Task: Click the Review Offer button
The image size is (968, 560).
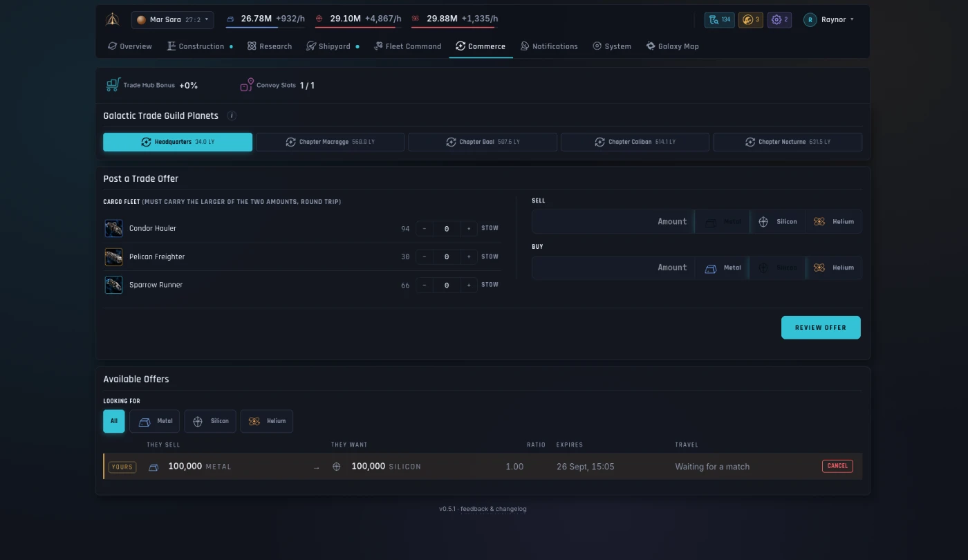Action: click(x=821, y=328)
